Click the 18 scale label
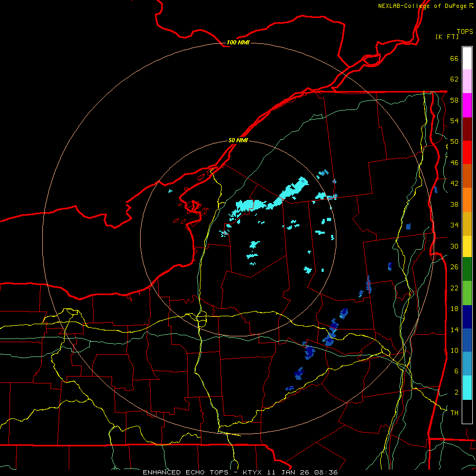476x476 pixels. click(x=454, y=308)
